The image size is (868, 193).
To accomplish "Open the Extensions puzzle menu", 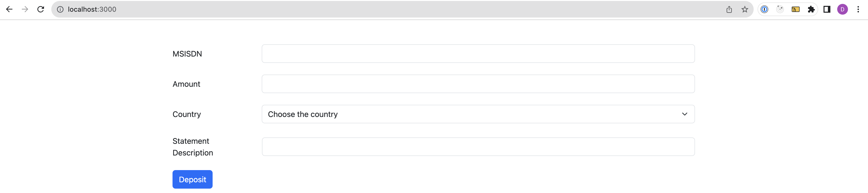I will 811,10.
